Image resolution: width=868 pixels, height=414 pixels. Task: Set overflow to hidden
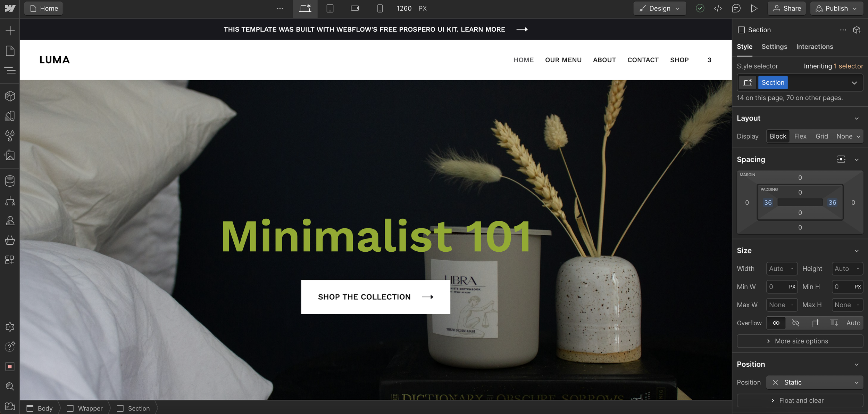pyautogui.click(x=795, y=323)
